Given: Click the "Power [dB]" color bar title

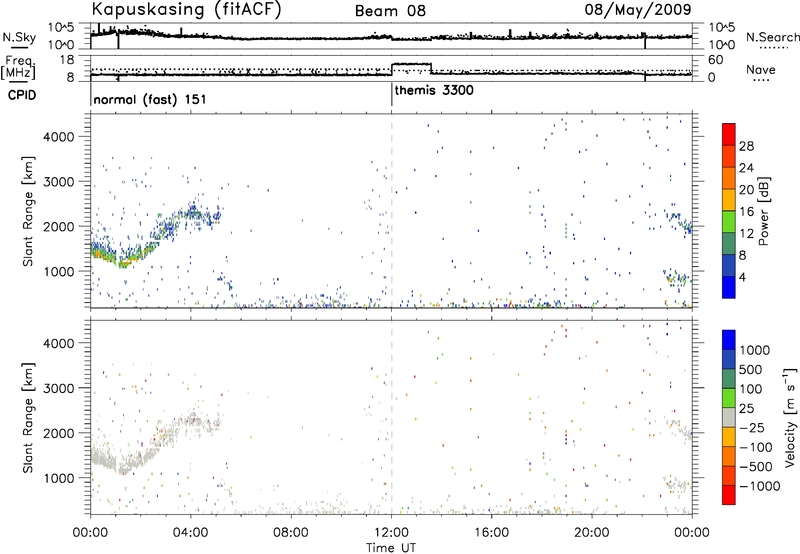Looking at the screenshot, I should (763, 211).
